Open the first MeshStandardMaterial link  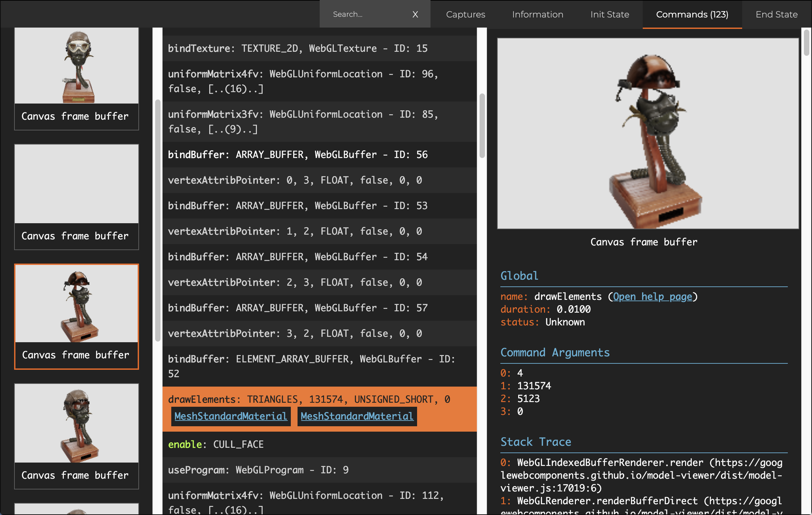tap(231, 416)
